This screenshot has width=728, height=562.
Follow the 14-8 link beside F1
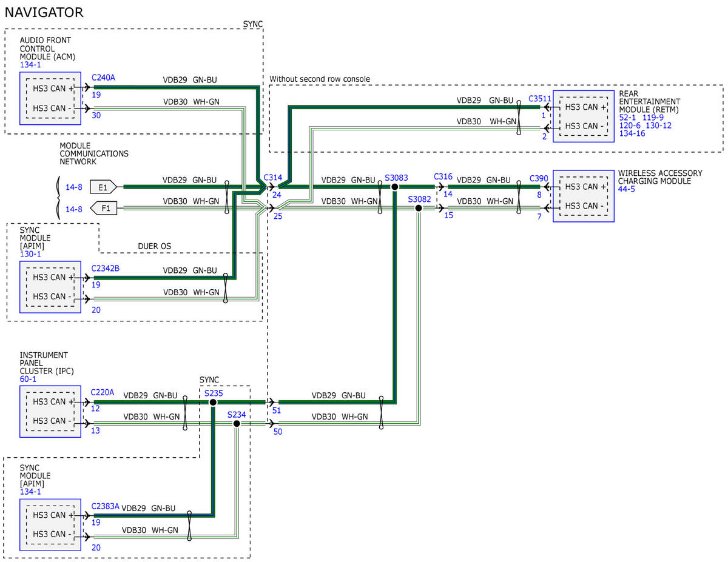click(x=74, y=209)
